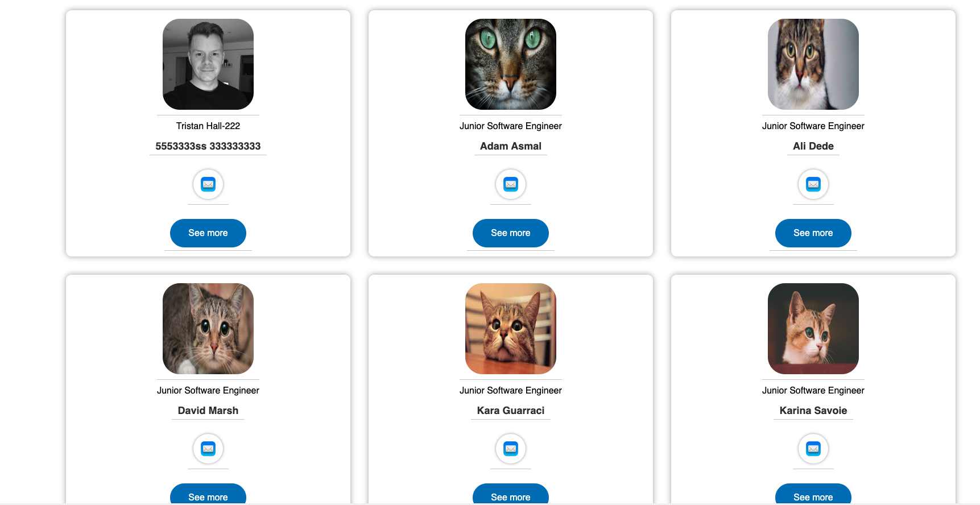Image resolution: width=980 pixels, height=505 pixels.
Task: Open See more for Ali Dede
Action: coord(813,233)
